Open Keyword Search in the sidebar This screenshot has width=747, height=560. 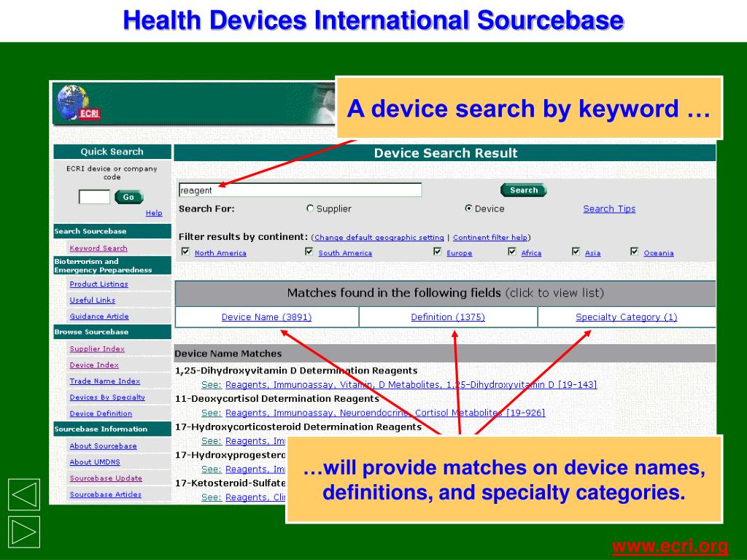(x=98, y=248)
